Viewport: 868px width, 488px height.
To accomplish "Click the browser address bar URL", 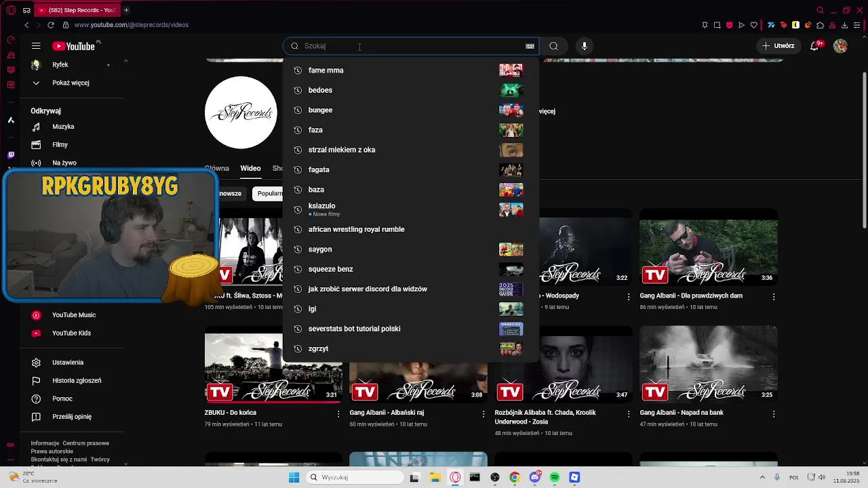I will point(132,25).
